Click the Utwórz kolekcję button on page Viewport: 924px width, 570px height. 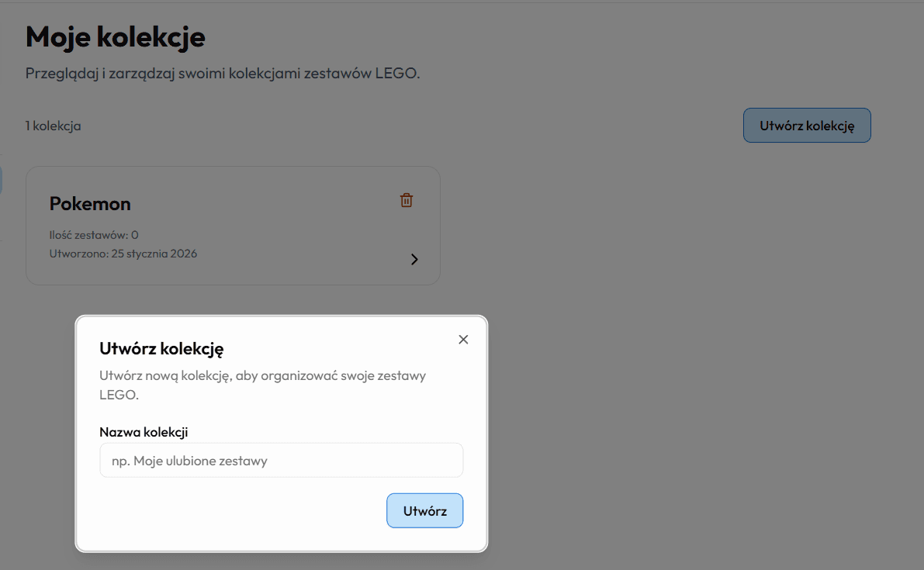pos(807,126)
